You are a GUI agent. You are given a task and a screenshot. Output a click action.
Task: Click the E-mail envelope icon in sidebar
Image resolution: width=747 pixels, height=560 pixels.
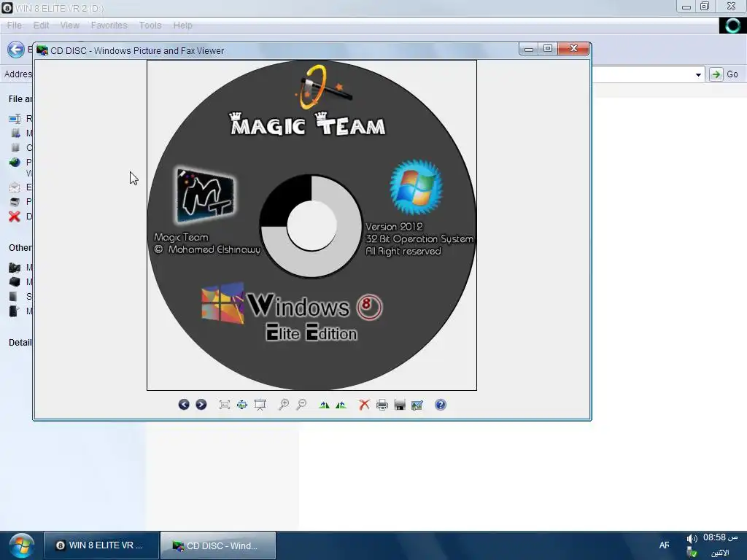(15, 187)
